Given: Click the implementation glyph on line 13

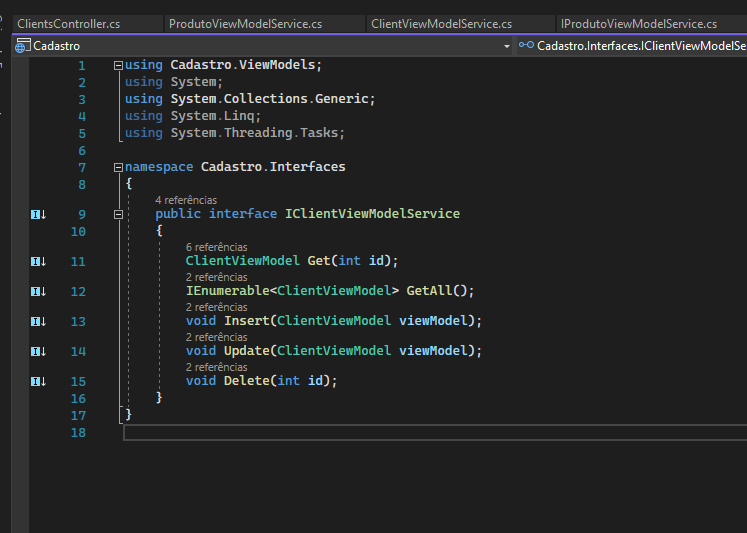Looking at the screenshot, I should (x=39, y=322).
